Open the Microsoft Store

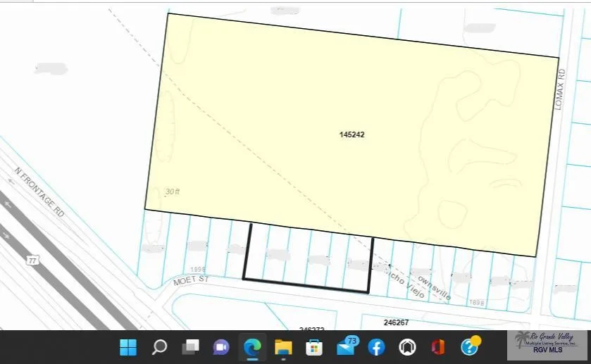coord(314,347)
